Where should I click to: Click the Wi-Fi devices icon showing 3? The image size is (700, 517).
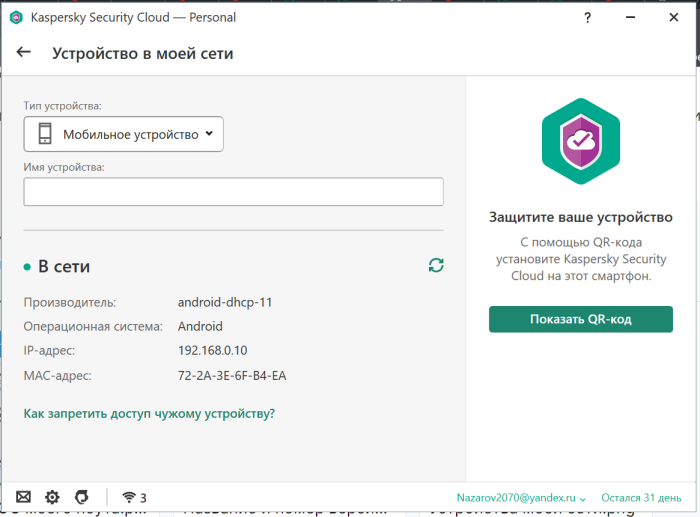[134, 497]
